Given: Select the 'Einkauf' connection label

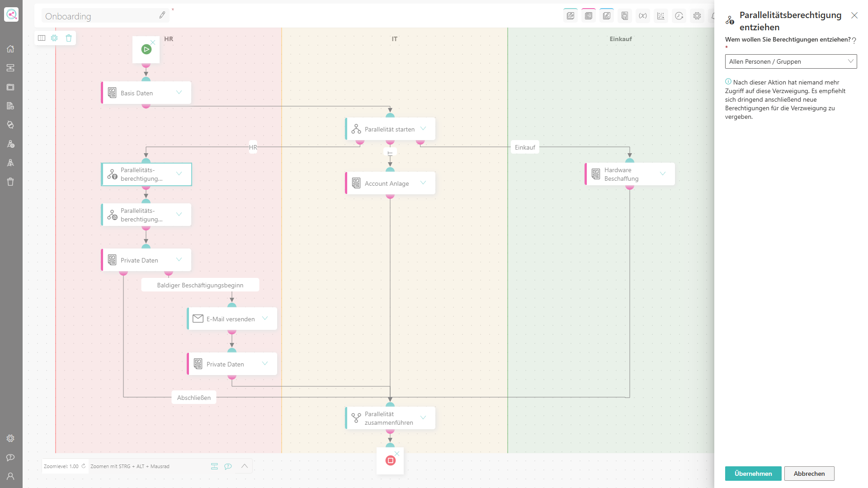Looking at the screenshot, I should coord(525,147).
